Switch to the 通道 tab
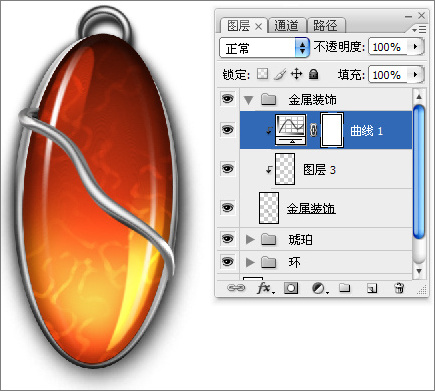Viewport: 435px width, 391px height. point(287,25)
